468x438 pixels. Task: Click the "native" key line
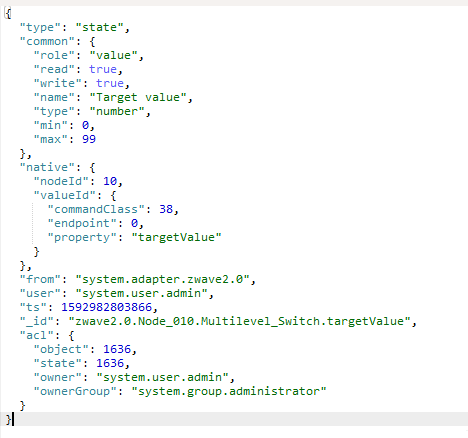click(x=57, y=167)
